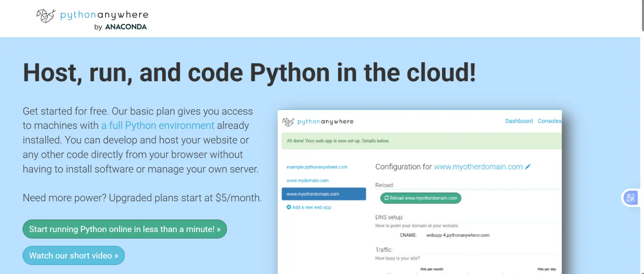644x274 pixels.
Task: Click the 'webapp-4.pythonanywhere.com' CNAME value
Action: 458,235
